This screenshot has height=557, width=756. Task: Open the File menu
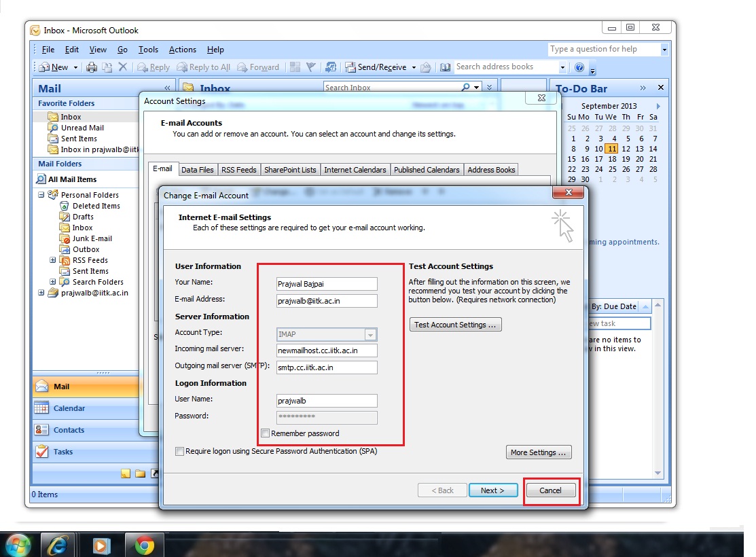point(48,50)
